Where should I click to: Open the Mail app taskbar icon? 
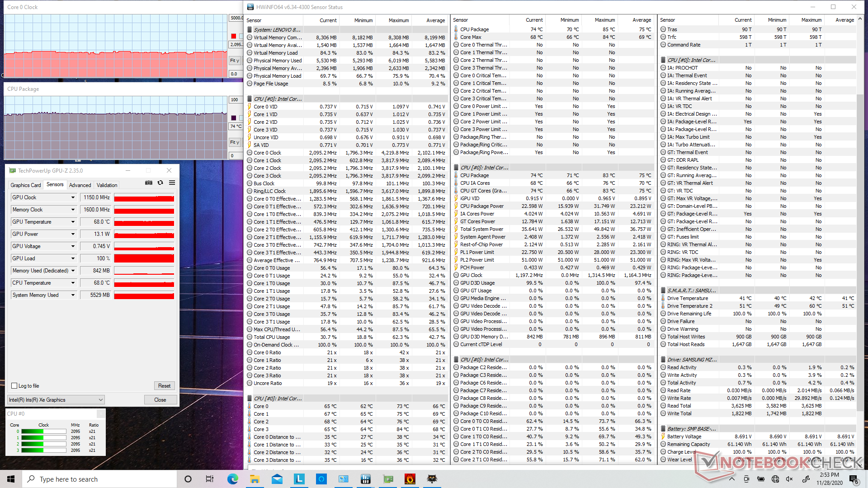coord(277,479)
